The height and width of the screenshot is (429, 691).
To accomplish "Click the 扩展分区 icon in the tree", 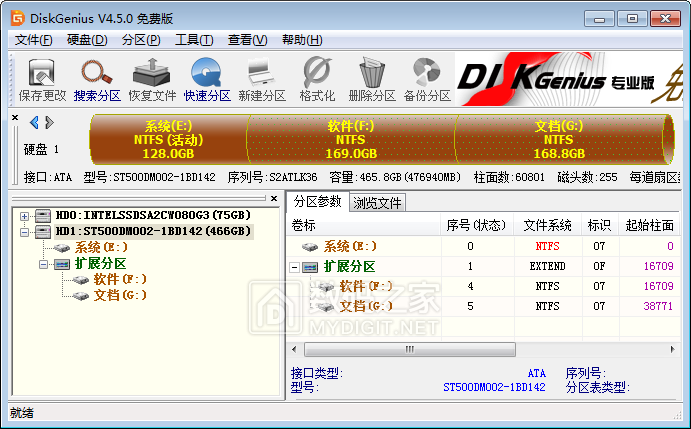I will click(62, 264).
